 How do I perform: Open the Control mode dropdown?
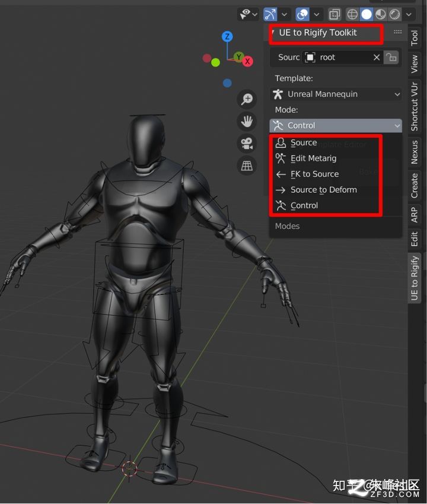[x=336, y=125]
